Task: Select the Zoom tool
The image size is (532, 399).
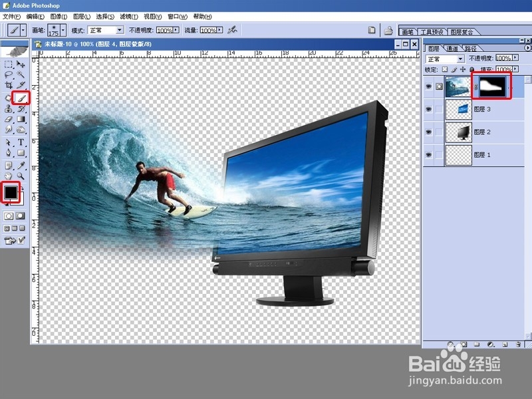Action: pos(20,176)
